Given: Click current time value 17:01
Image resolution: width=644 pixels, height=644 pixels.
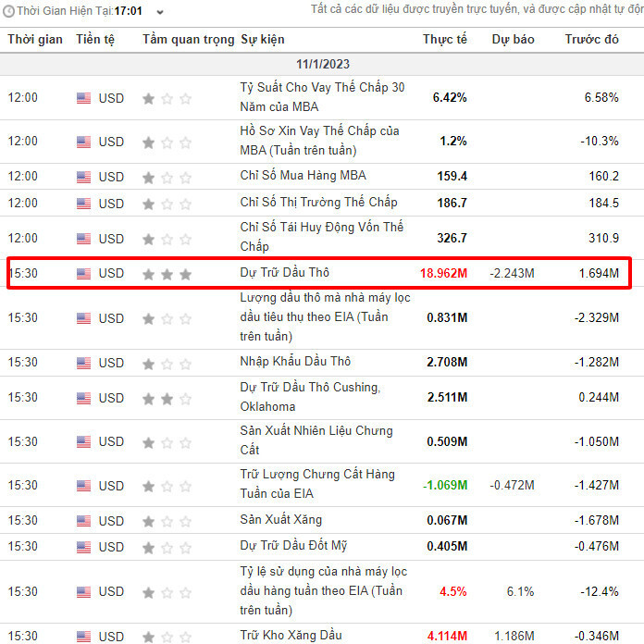Looking at the screenshot, I should click(x=129, y=11).
